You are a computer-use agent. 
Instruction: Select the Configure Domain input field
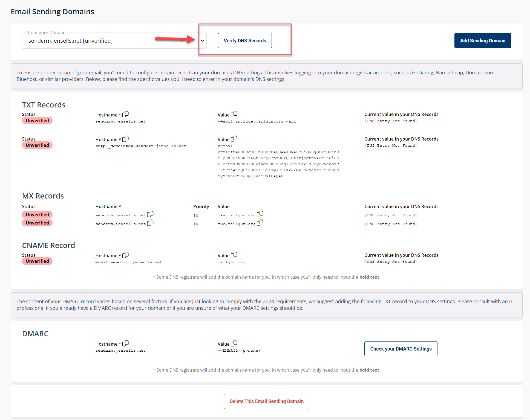[x=110, y=40]
